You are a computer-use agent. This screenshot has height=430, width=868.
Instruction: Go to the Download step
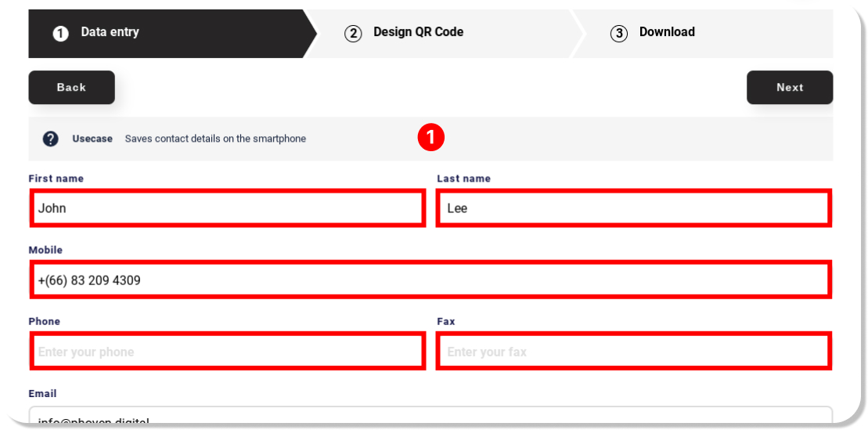pos(667,32)
